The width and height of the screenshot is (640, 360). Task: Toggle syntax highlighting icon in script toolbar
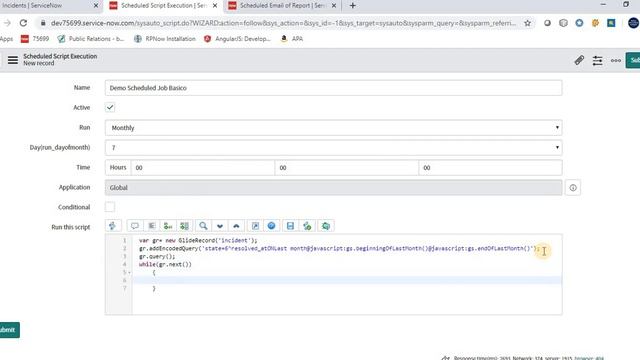click(113, 226)
